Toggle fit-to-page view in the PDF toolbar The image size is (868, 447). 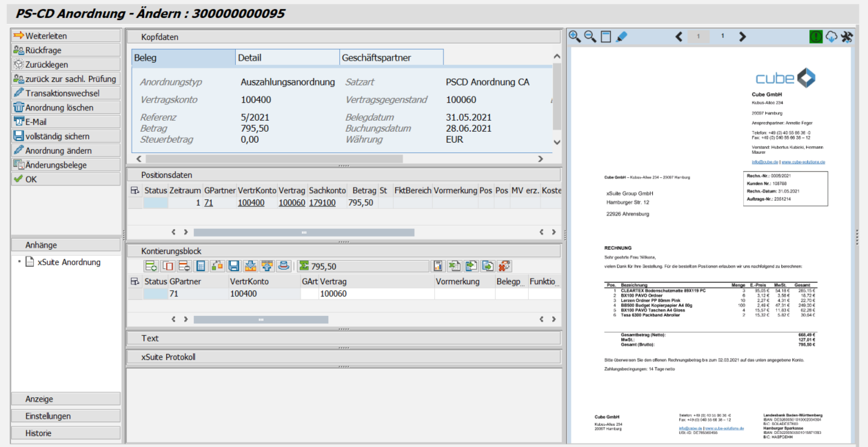pyautogui.click(x=605, y=36)
